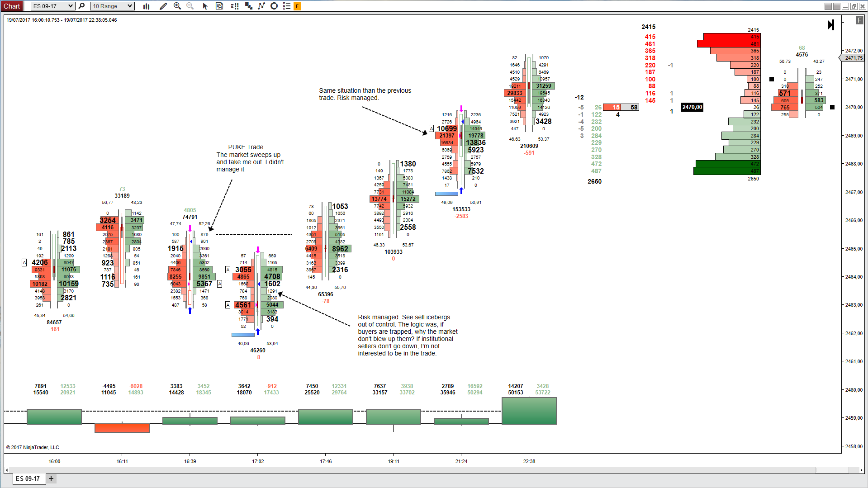Viewport: 868px width, 488px height.
Task: Click the 2472,00 price axis label
Action: [854, 51]
